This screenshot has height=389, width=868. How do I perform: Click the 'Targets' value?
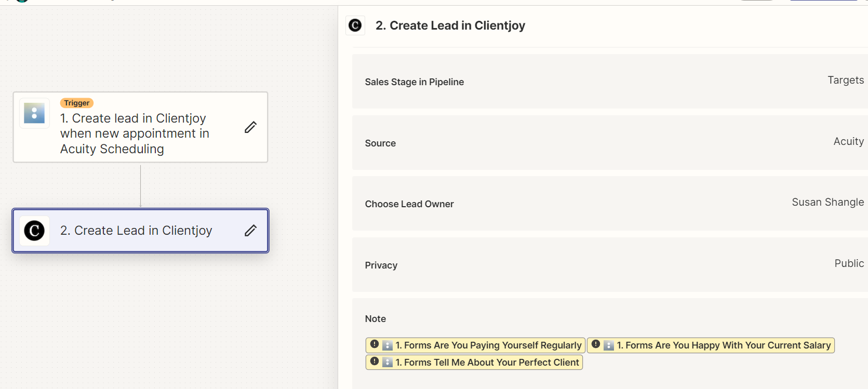pos(846,81)
